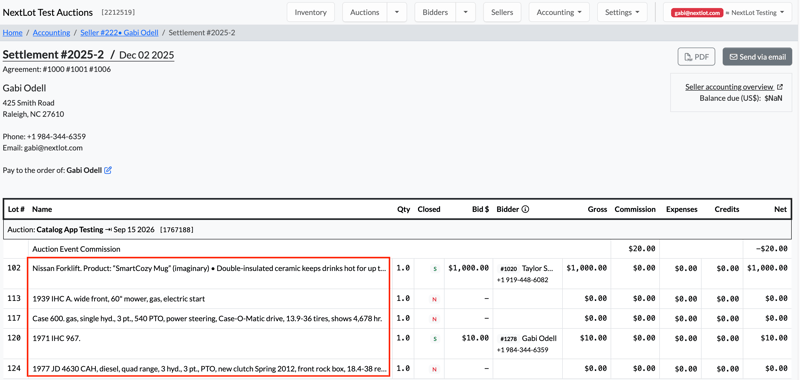Click the Settlement #2025-2 heading
Screen dimensions: 800x380
(54, 55)
